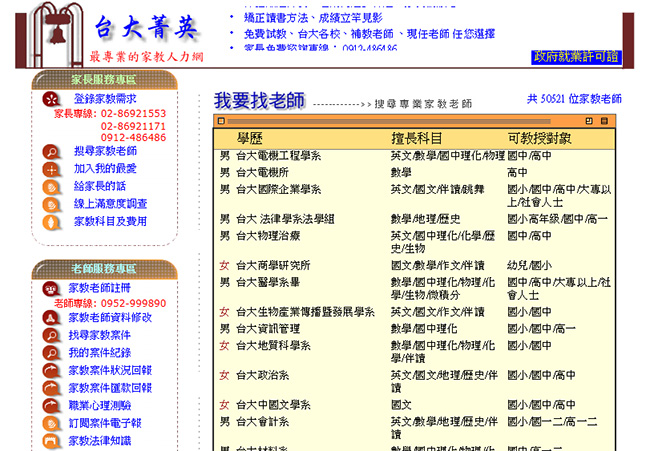Click the 家教法律知識 link
Image resolution: width=650 pixels, height=451 pixels.
tap(99, 440)
